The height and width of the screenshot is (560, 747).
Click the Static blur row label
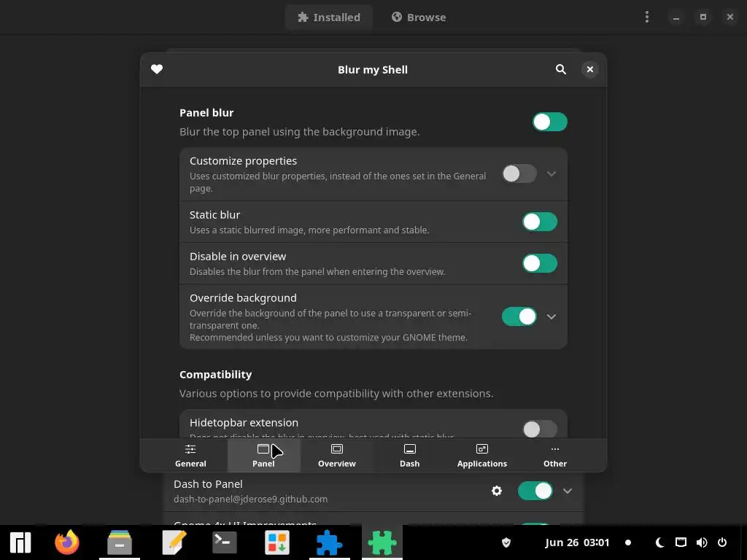(215, 215)
